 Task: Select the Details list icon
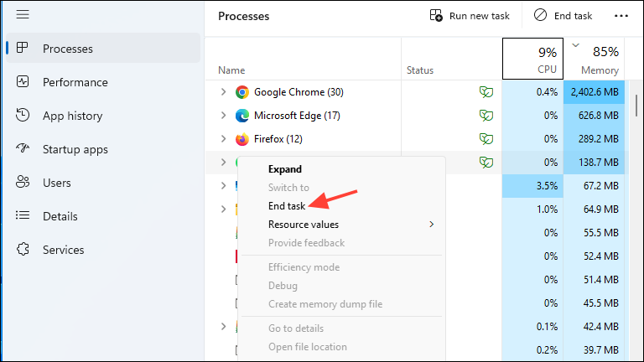[23, 216]
